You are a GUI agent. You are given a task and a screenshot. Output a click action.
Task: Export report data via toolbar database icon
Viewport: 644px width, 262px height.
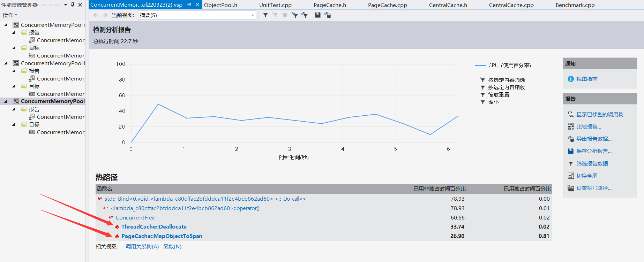pyautogui.click(x=328, y=15)
